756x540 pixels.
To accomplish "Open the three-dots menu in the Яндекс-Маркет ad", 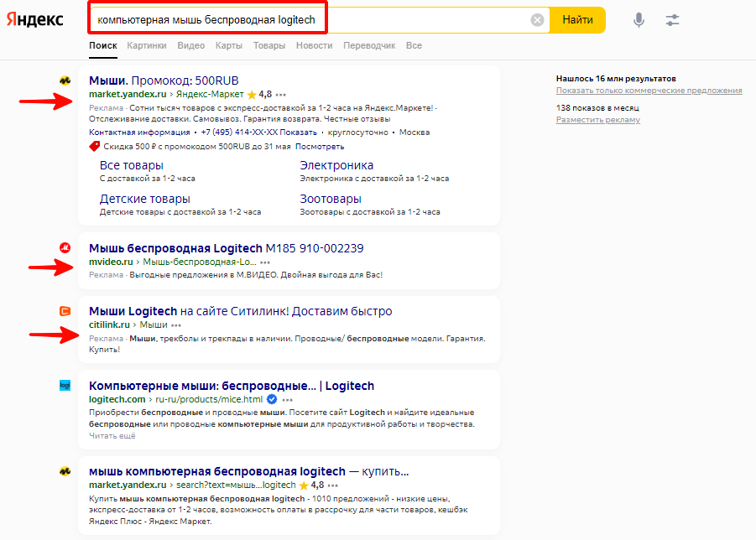I will pyautogui.click(x=281, y=95).
